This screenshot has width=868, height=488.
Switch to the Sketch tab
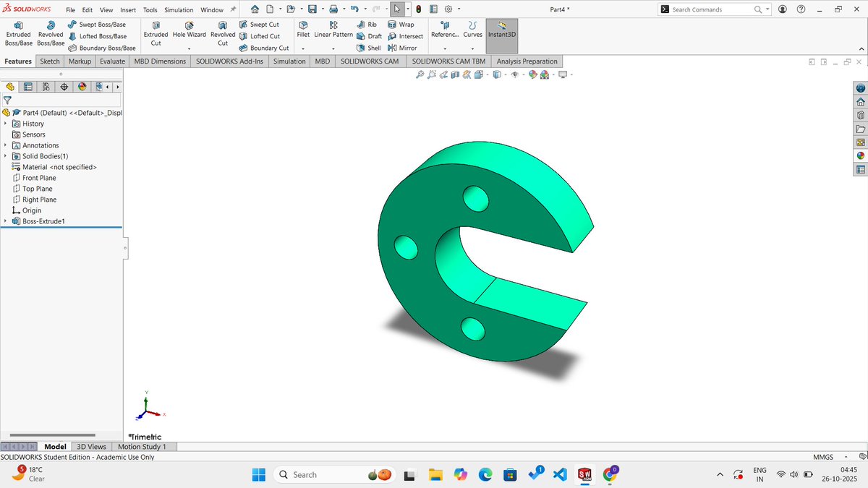(50, 61)
